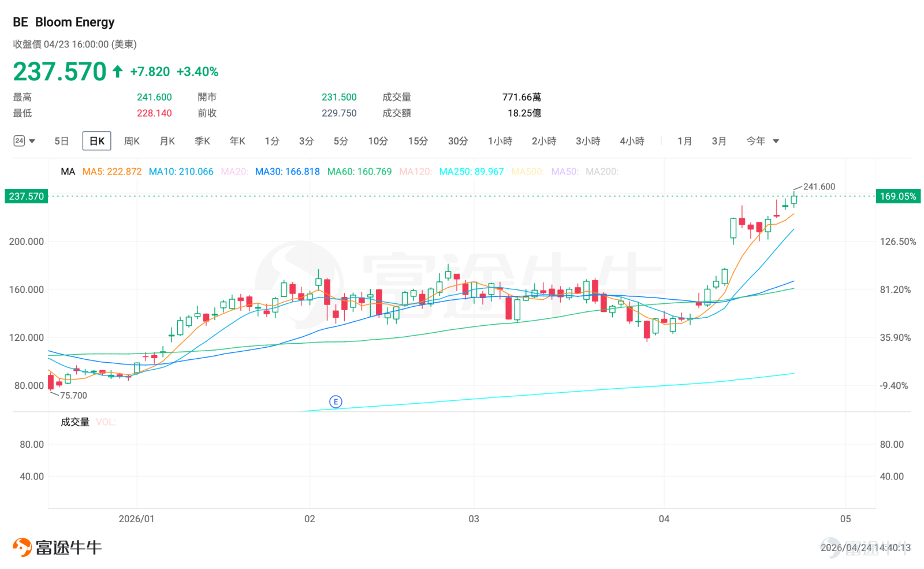Choose the 1分 one-minute interval
The image size is (924, 569).
(272, 141)
